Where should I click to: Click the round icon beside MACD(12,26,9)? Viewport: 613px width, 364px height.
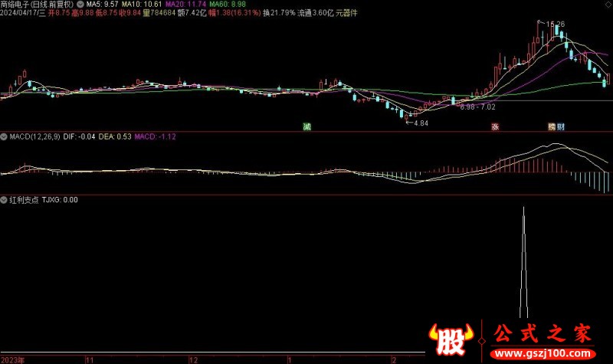click(5, 136)
